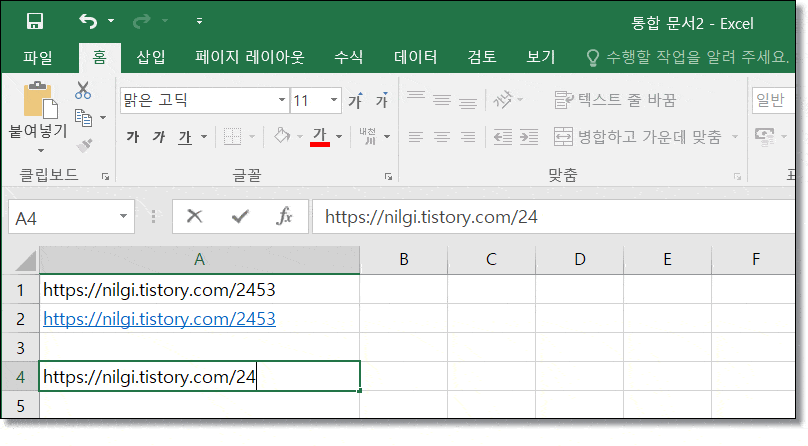Decrease indent icon
Screen dimensions: 808x446
pos(502,137)
